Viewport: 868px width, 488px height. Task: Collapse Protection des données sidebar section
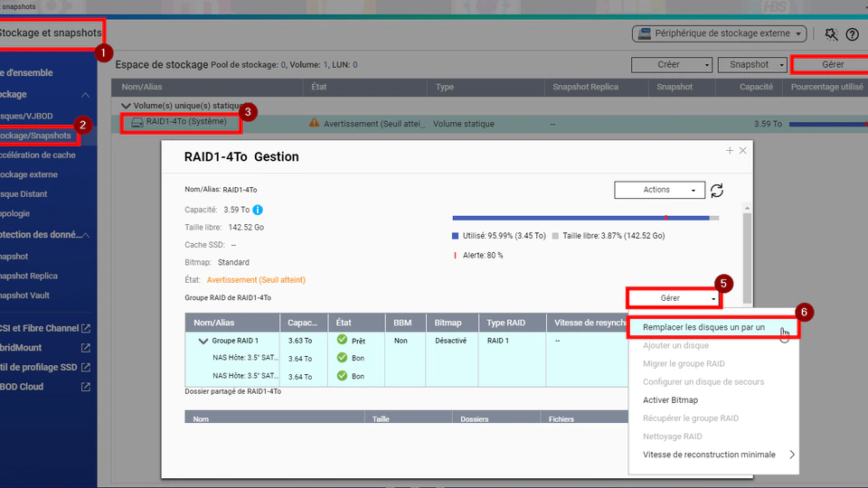tap(86, 235)
